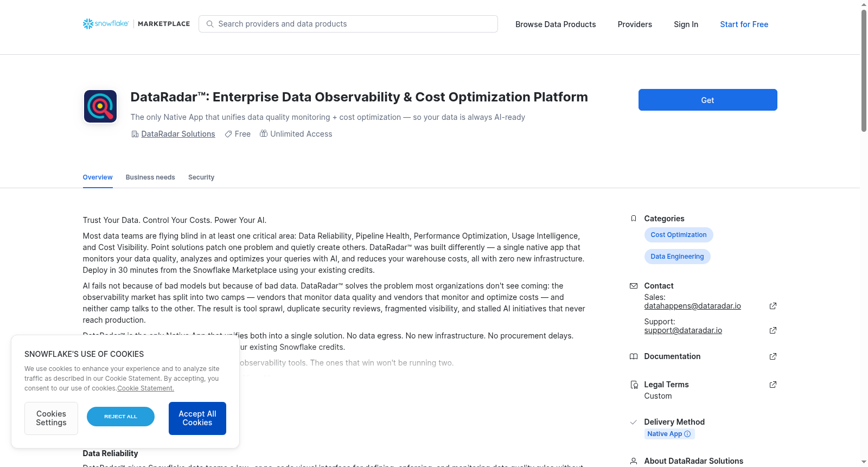Focus the search providers and data products field
The height and width of the screenshot is (467, 868).
(348, 24)
